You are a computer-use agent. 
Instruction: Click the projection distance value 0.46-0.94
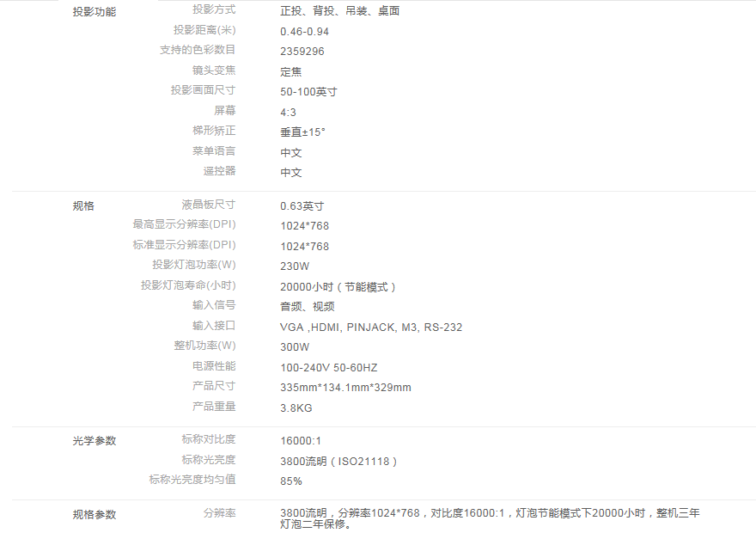[304, 32]
